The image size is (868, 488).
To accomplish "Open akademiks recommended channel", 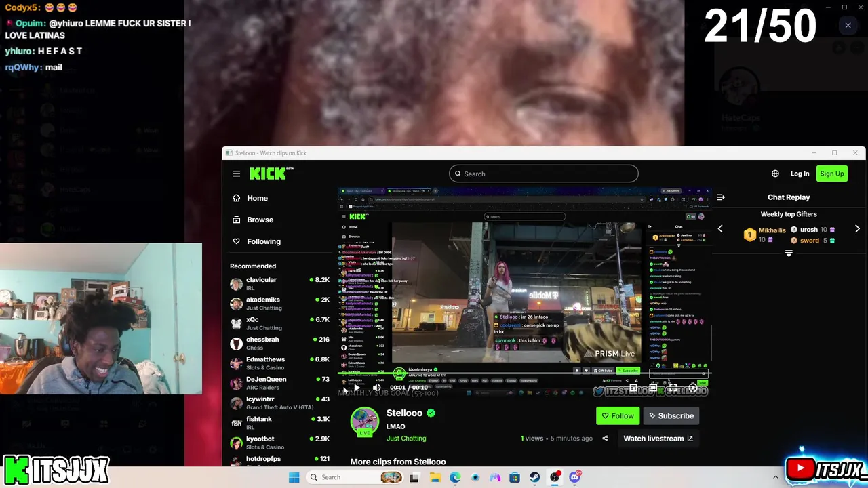I will tap(279, 304).
